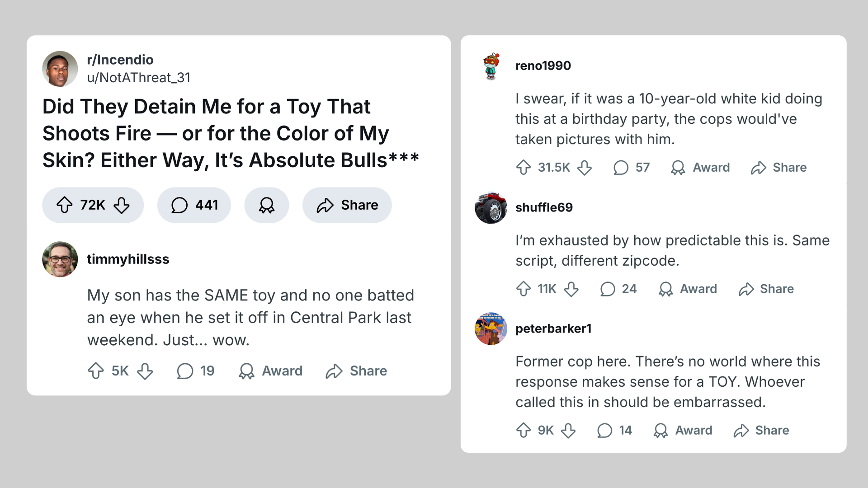The image size is (868, 488).
Task: Open shuffle69's username link
Action: [x=544, y=207]
